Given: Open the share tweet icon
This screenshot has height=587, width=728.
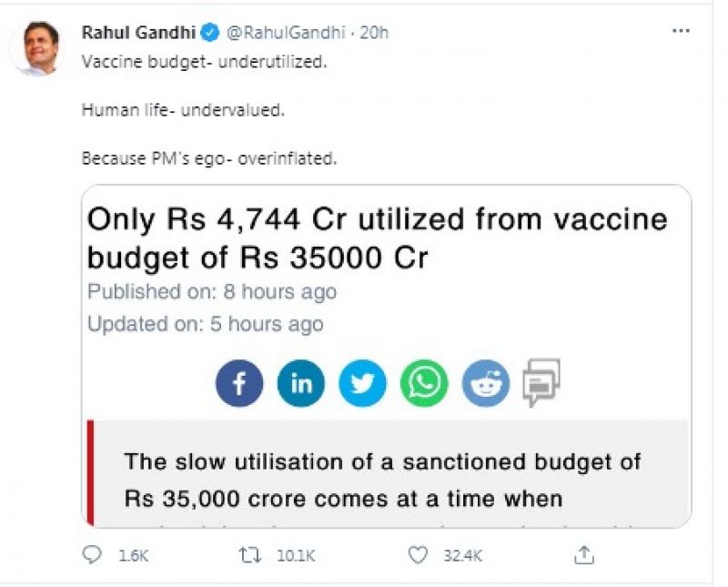Looking at the screenshot, I should coord(585,554).
